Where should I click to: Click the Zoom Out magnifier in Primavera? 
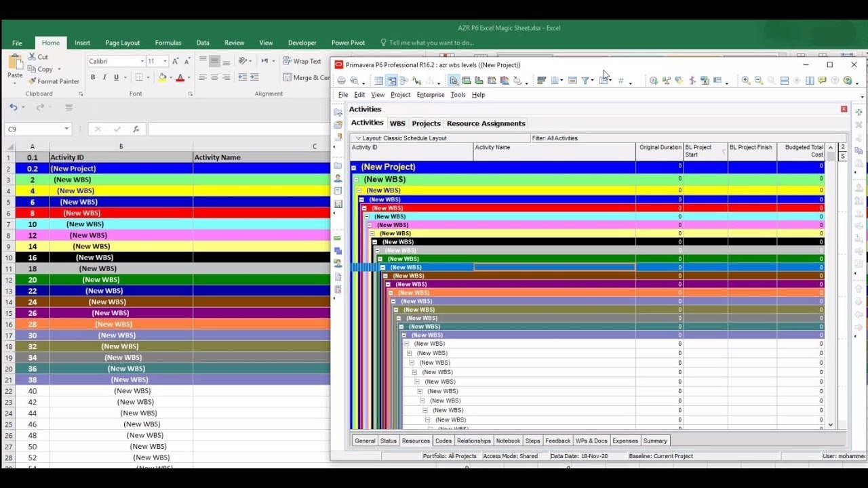coord(759,81)
